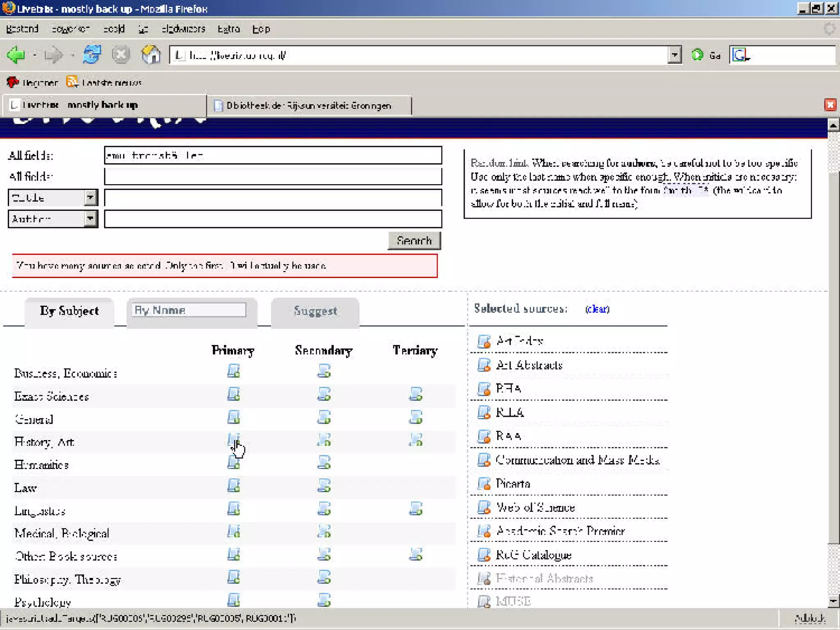The width and height of the screenshot is (840, 630).
Task: Remove Web of Science from the selected sources
Action: 484,507
